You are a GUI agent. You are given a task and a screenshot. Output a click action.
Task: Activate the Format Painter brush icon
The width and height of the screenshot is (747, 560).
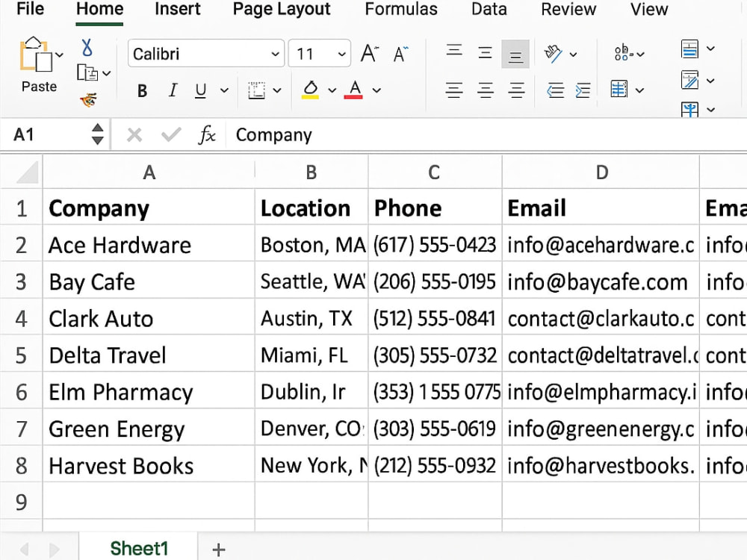coord(88,99)
